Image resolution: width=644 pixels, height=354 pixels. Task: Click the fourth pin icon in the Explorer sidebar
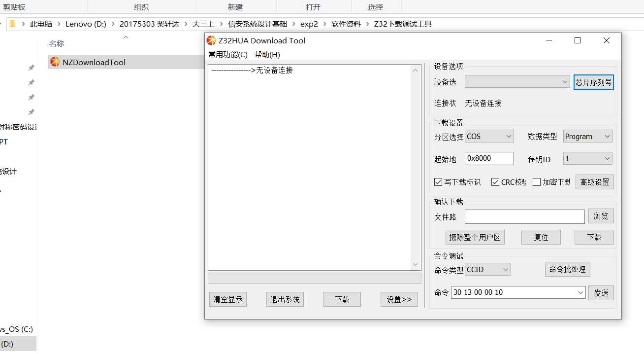[x=31, y=112]
